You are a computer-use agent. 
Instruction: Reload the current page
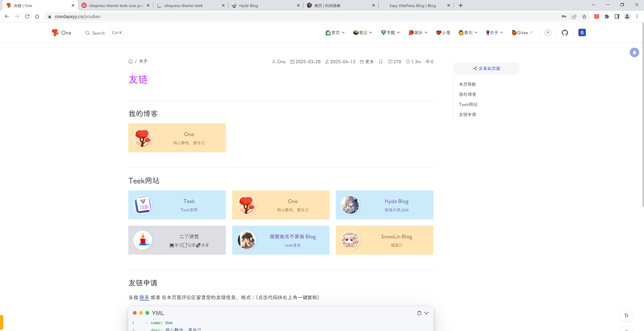pyautogui.click(x=27, y=16)
